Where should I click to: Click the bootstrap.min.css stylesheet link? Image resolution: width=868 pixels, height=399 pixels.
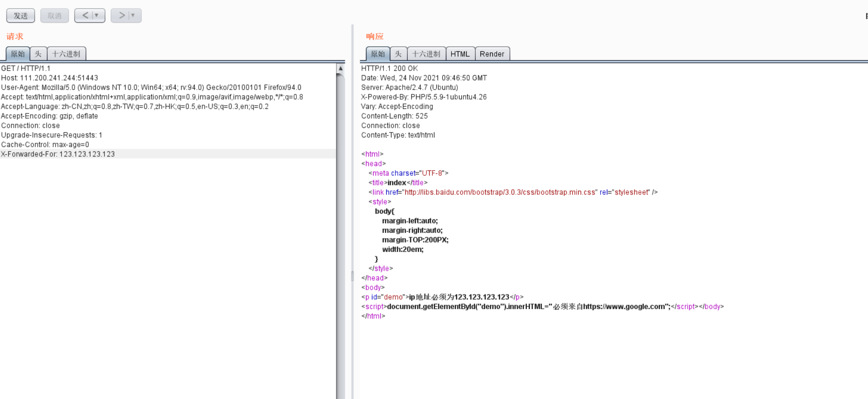(x=500, y=192)
